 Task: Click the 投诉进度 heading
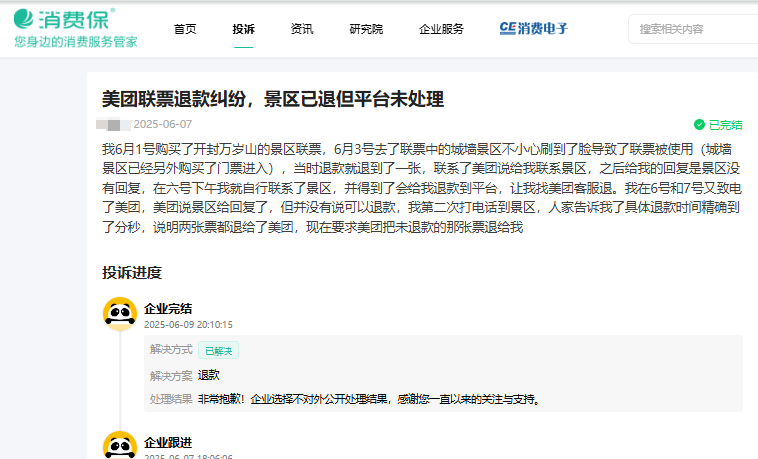pos(131,273)
